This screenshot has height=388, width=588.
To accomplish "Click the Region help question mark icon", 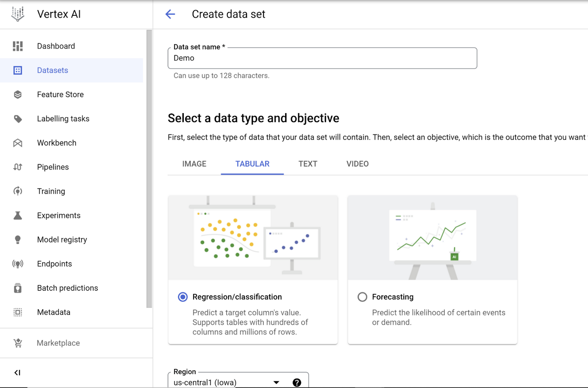I will click(x=297, y=382).
